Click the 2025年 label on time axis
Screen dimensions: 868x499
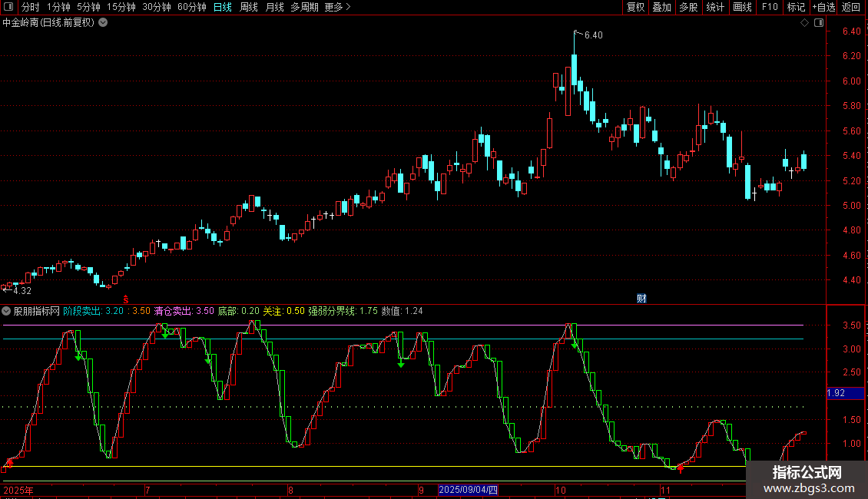point(18,490)
